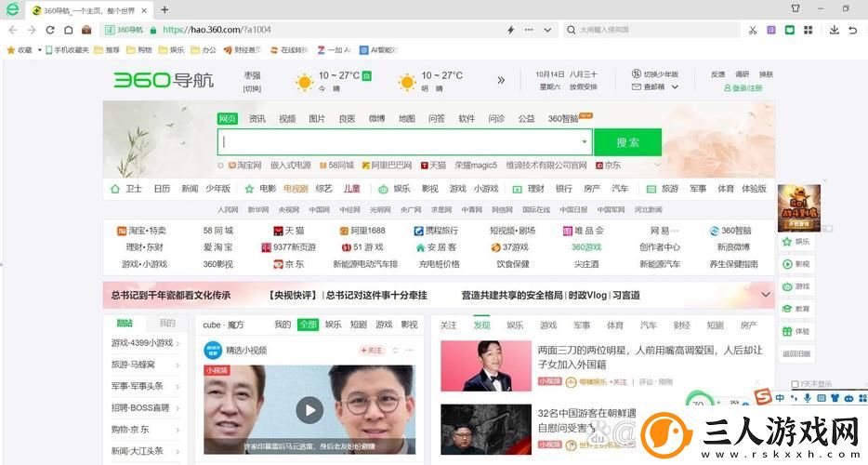Click the +关注 button for 精选小视频
This screenshot has height=465, width=868.
[x=372, y=351]
